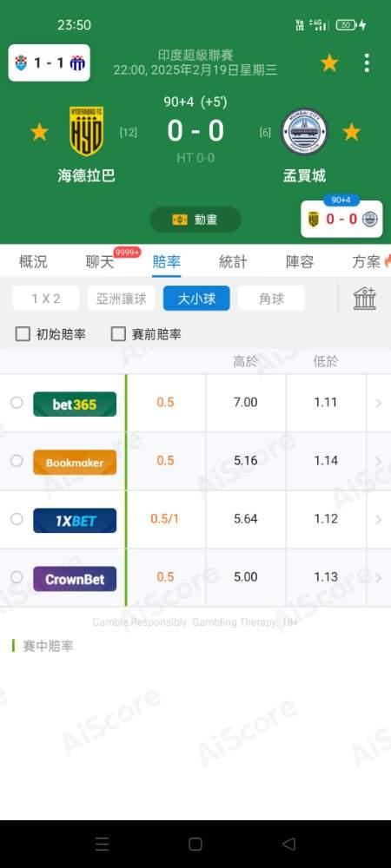Image resolution: width=391 pixels, height=868 pixels.
Task: Tap 孟買城 team name
Action: [304, 176]
